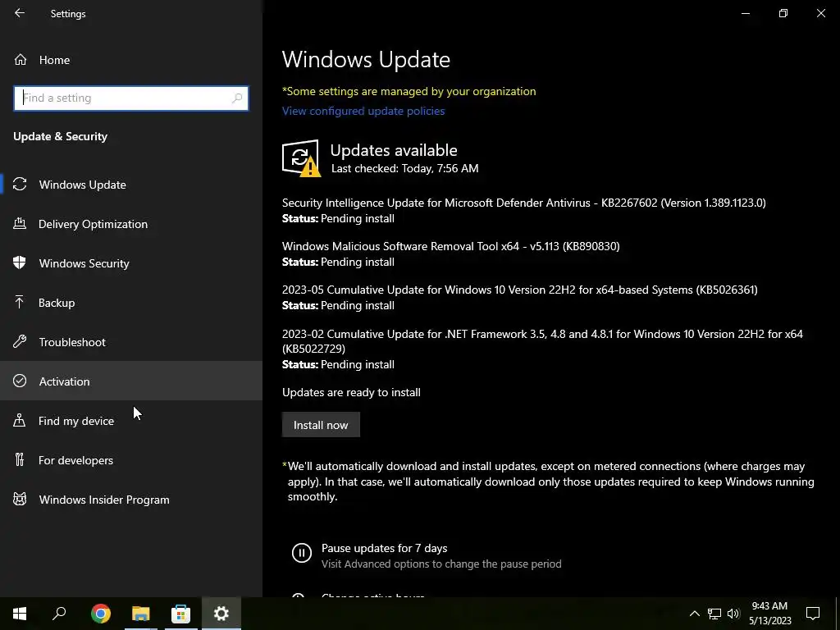Click the network icon in system tray
The height and width of the screenshot is (630, 840).
click(714, 614)
